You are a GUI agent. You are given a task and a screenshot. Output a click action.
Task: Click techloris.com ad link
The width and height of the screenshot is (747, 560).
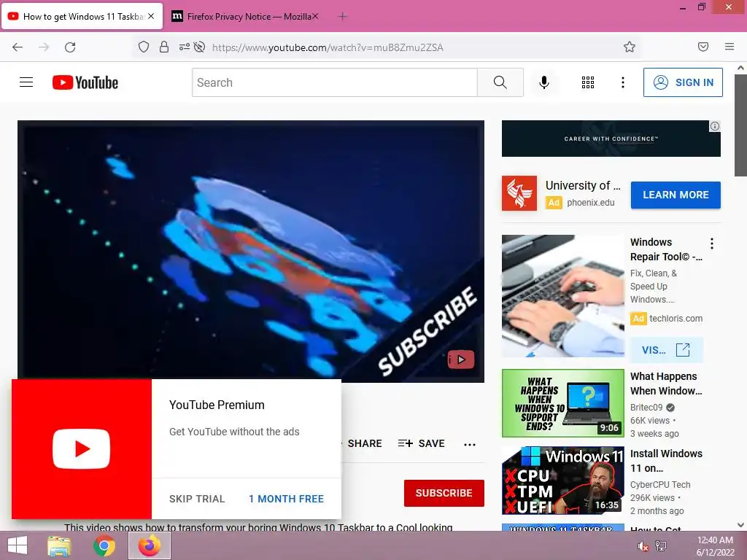(x=676, y=318)
